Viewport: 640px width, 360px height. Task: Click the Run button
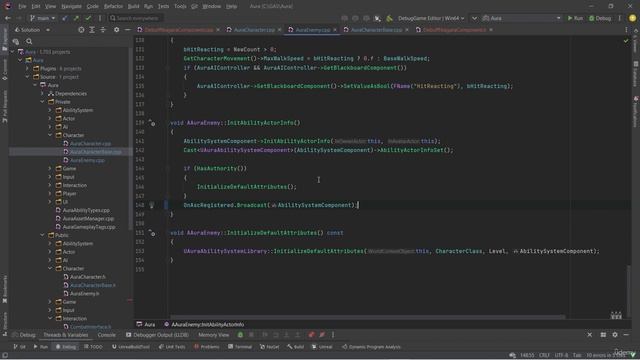[x=575, y=18]
